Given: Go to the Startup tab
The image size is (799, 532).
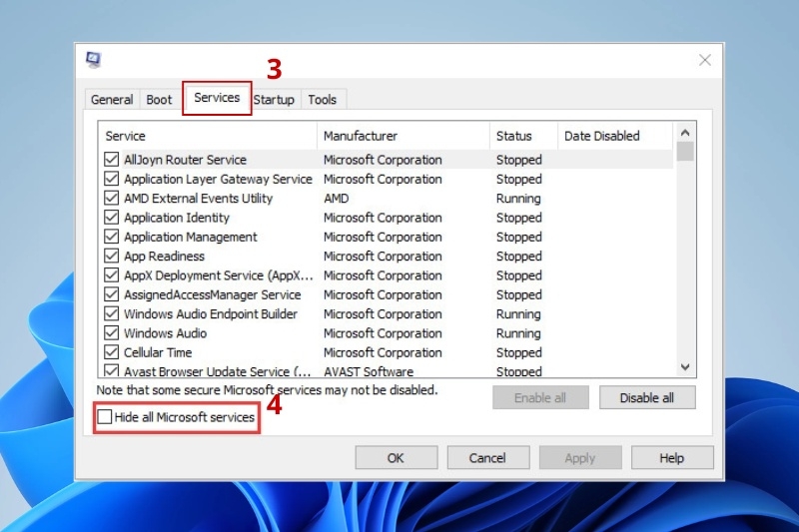Looking at the screenshot, I should 274,99.
